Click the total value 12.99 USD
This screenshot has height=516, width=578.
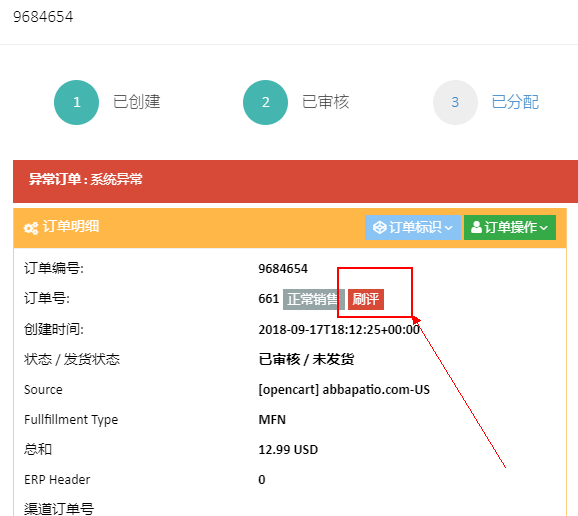pos(288,450)
